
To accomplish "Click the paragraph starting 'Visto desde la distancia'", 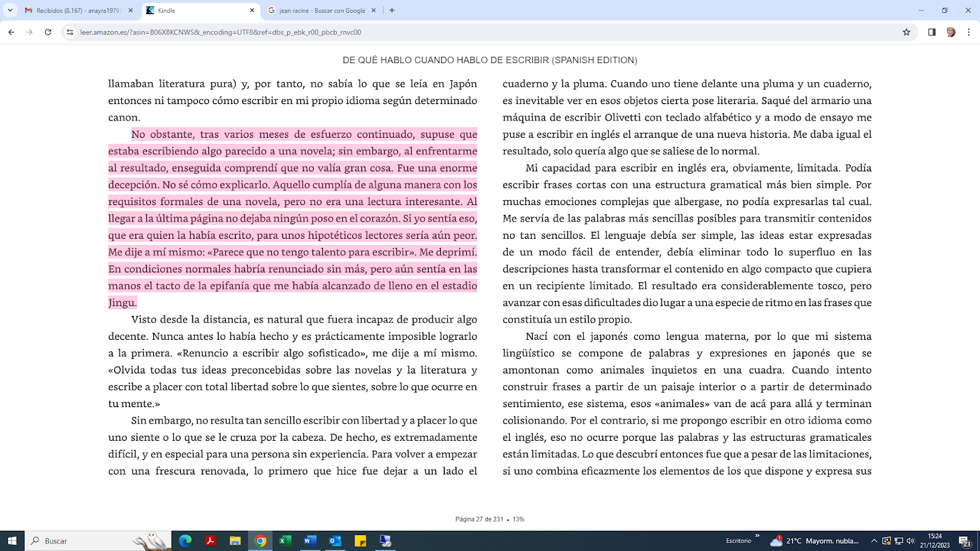I will pyautogui.click(x=293, y=361).
